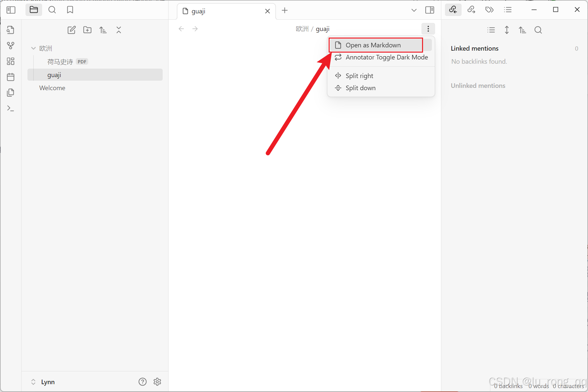588x392 pixels.
Task: Select the guaji tab header
Action: tap(226, 11)
